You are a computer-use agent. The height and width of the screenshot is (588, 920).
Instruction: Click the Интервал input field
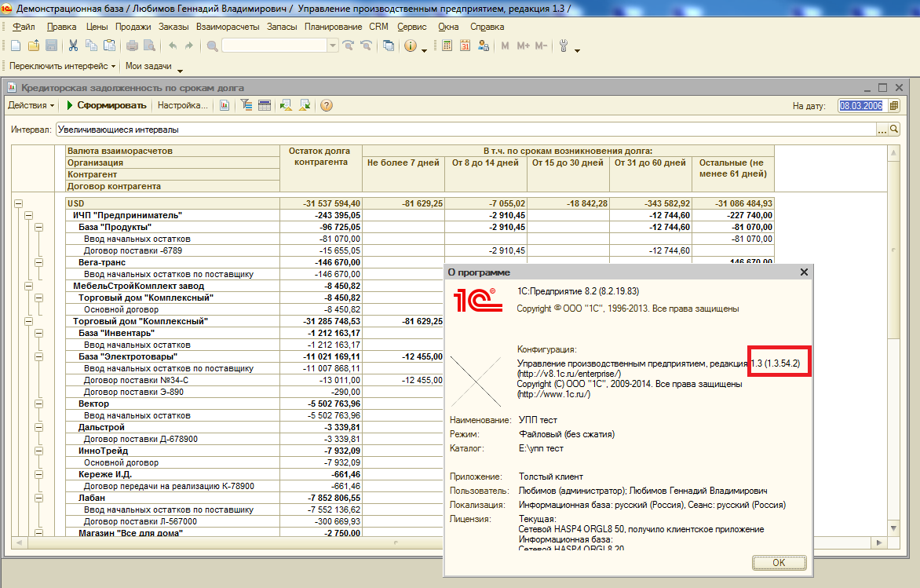pos(466,129)
